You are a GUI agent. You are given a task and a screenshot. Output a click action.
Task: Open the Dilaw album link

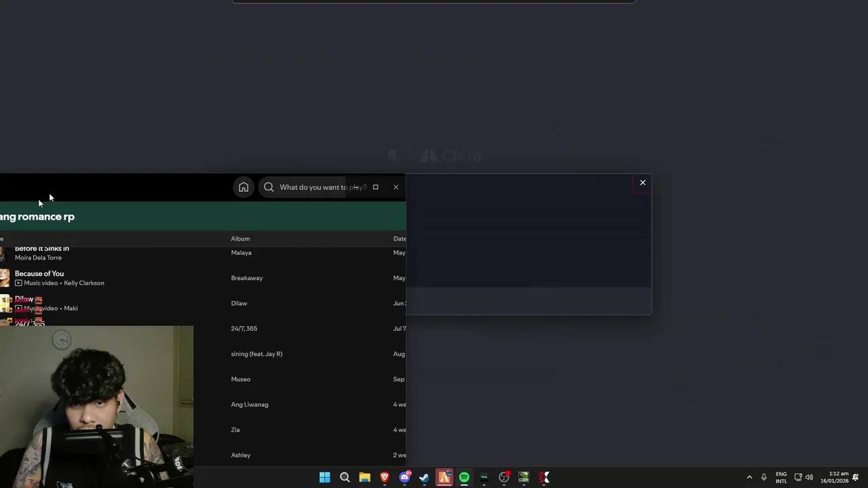239,303
